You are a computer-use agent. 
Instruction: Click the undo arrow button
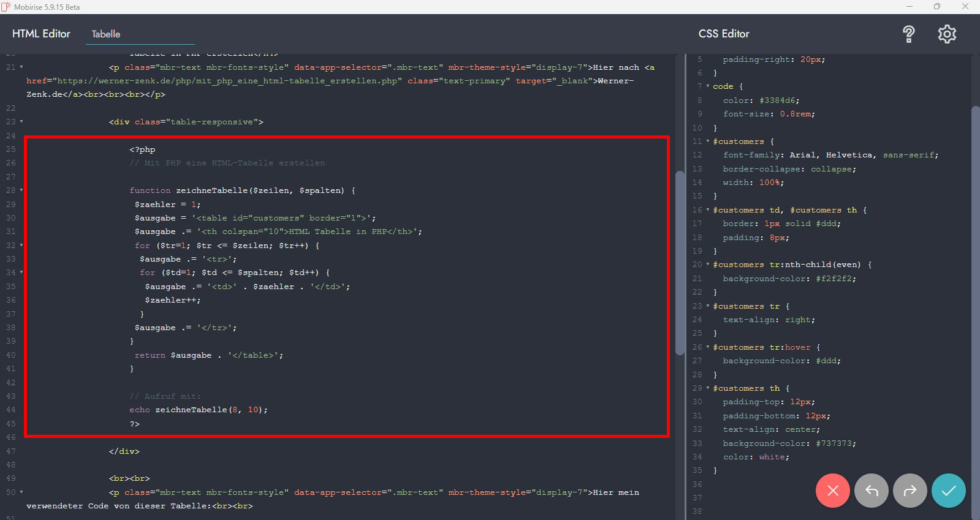tap(871, 491)
